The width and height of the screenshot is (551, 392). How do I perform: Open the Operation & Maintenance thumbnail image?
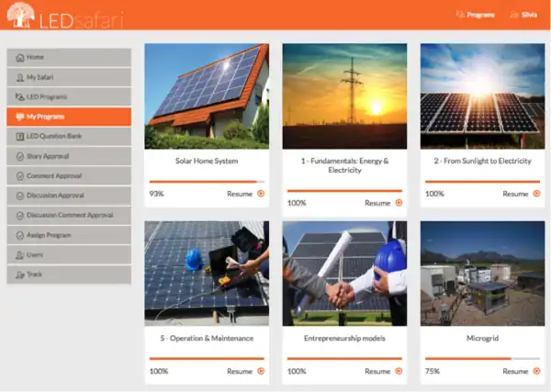(207, 274)
